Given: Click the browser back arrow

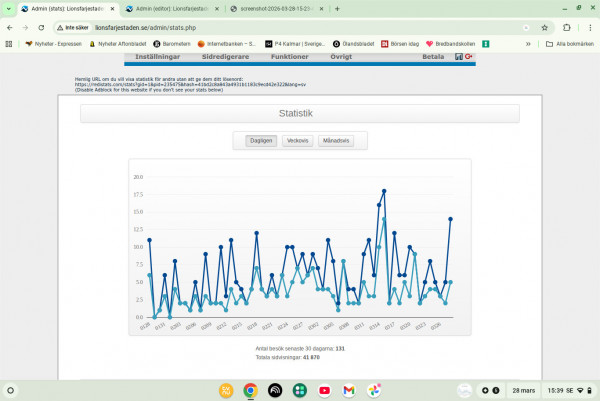Looking at the screenshot, I should [x=10, y=28].
